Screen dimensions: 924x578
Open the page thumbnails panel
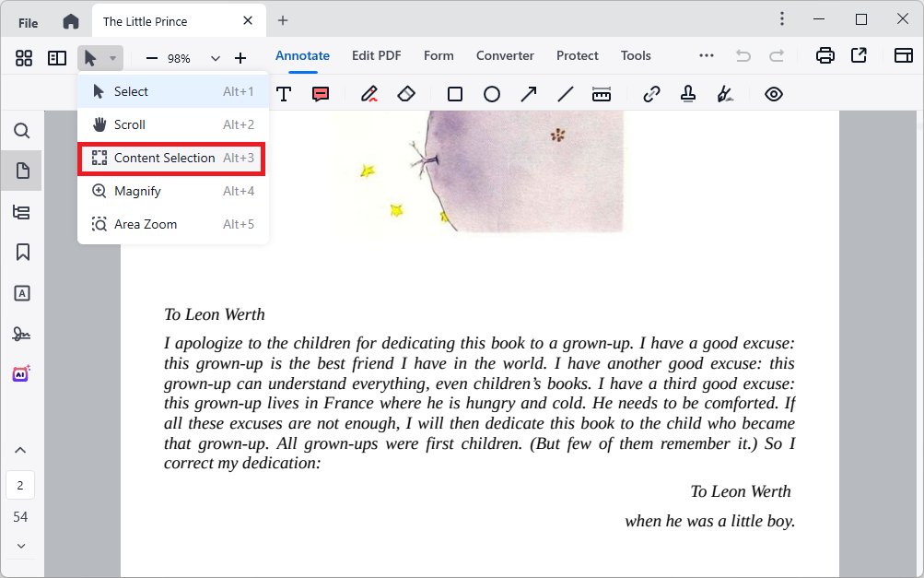tap(21, 171)
